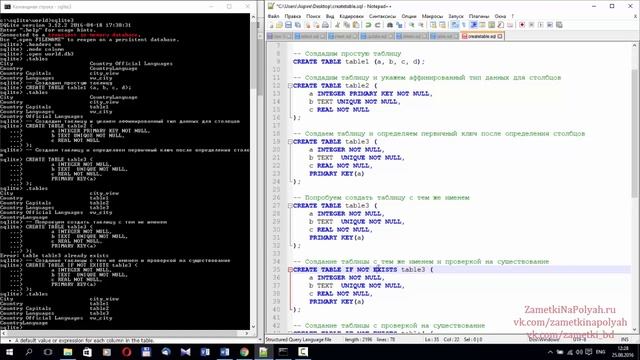Toggle the indent guide button
The height and width of the screenshot is (360, 640).
(x=473, y=25)
